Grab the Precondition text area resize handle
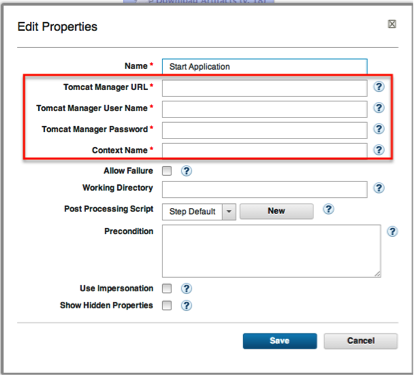The width and height of the screenshot is (414, 375). [377, 274]
